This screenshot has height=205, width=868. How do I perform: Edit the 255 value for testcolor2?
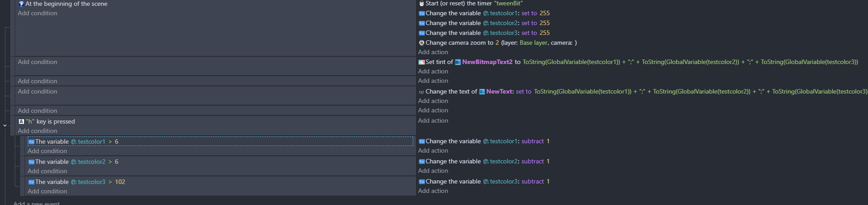pos(545,23)
